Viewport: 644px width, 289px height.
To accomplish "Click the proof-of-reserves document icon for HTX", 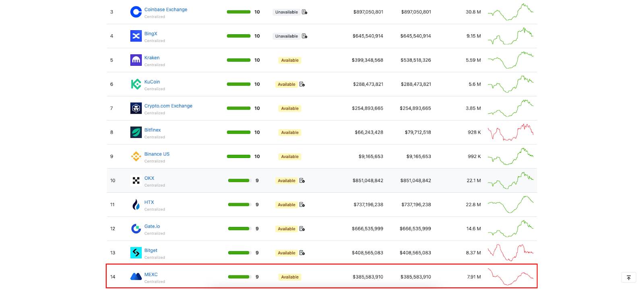I will pos(302,205).
